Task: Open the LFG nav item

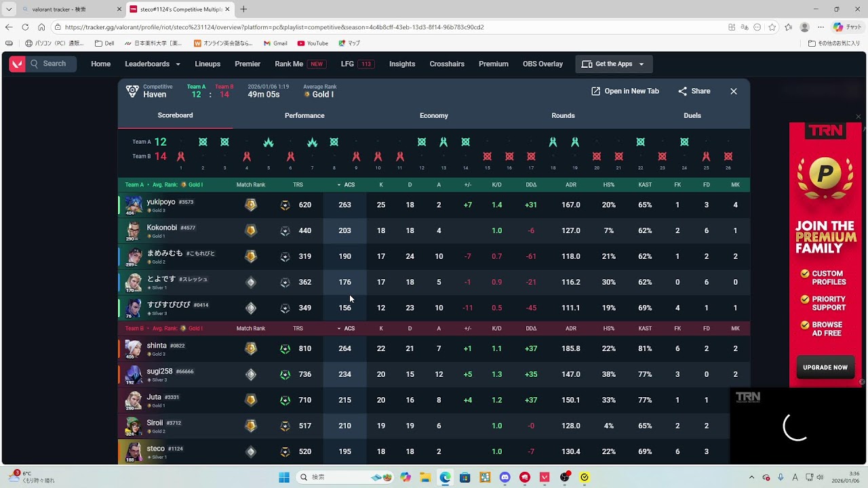Action: point(357,64)
